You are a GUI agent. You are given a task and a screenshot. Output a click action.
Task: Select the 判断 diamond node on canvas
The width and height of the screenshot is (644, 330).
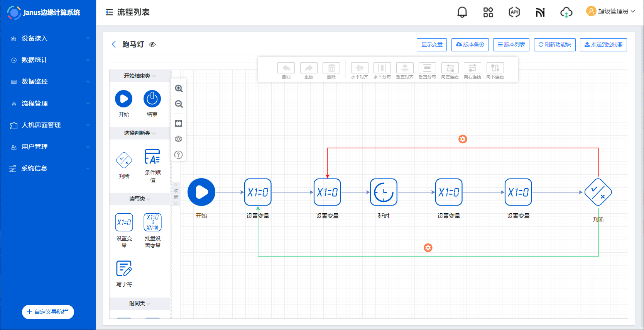click(x=598, y=192)
